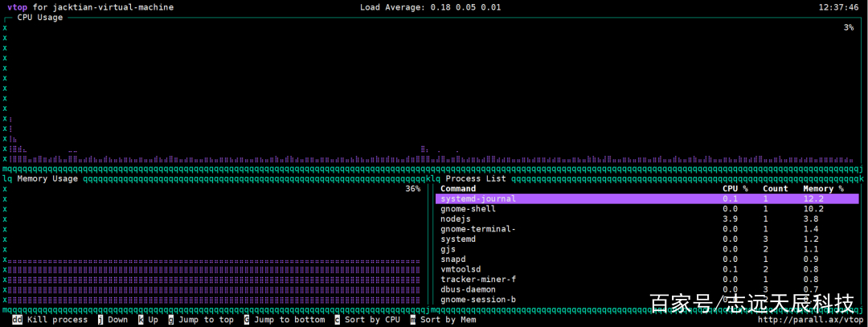This screenshot has height=327, width=868.
Task: Click the count 3 in the systemd row
Action: pos(766,239)
